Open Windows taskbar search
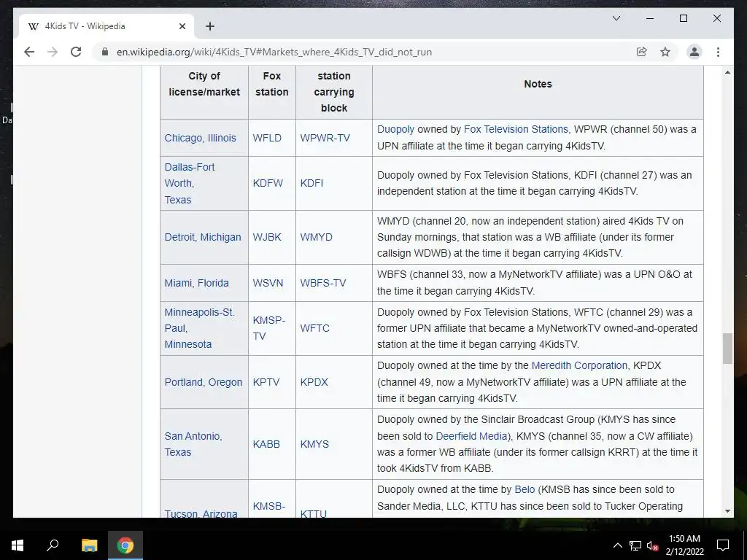 coord(53,545)
